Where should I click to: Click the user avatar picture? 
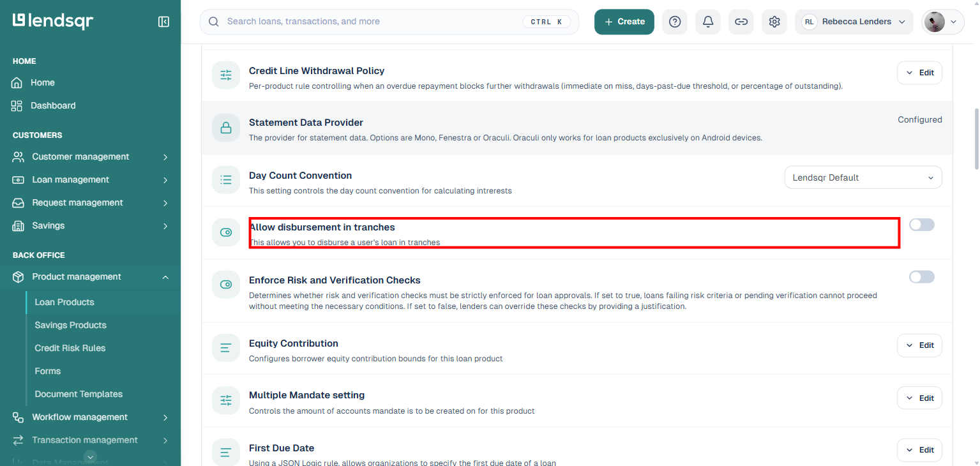(x=935, y=22)
